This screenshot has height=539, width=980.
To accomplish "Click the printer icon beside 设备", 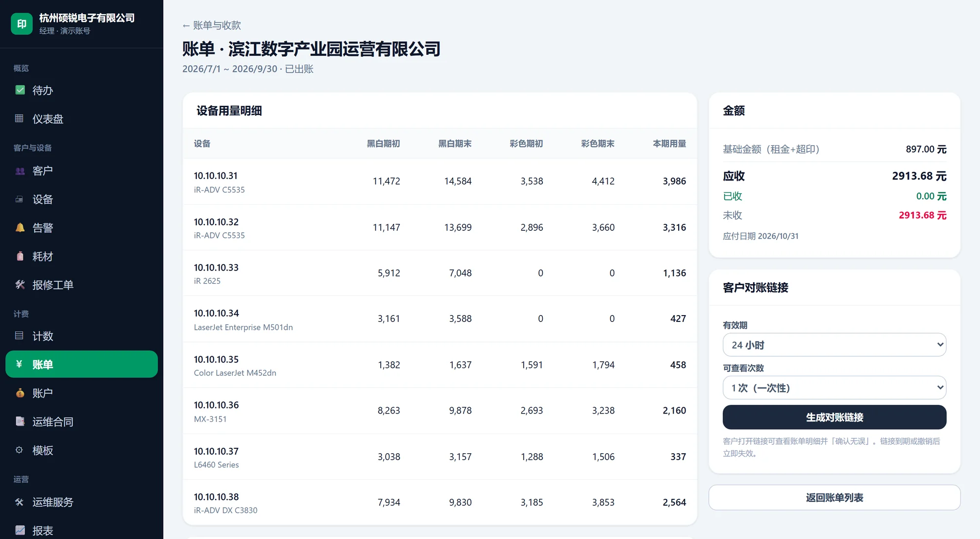I will pyautogui.click(x=20, y=199).
